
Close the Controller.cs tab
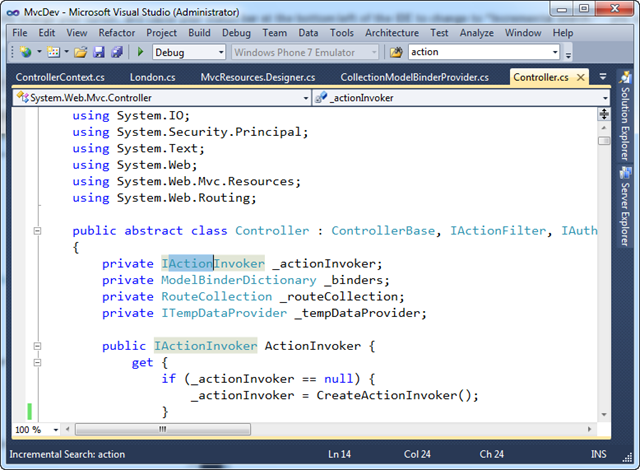point(580,77)
